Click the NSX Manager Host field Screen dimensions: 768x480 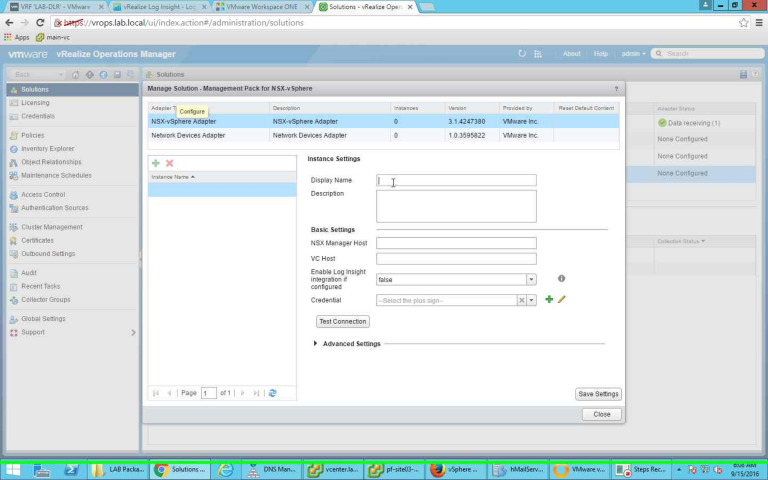[x=456, y=243]
